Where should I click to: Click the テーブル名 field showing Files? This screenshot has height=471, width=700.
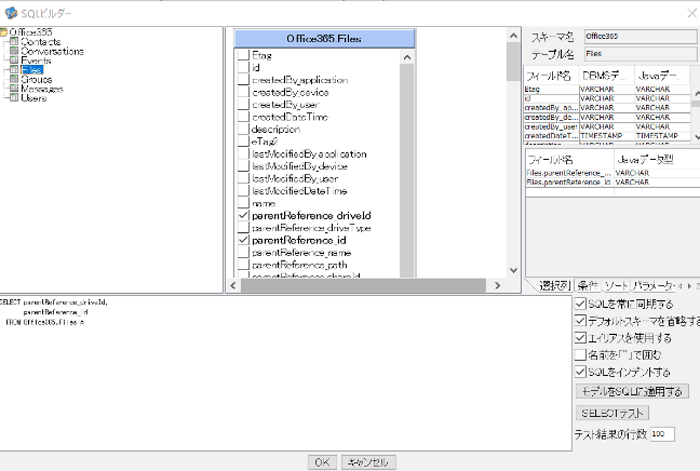click(641, 54)
